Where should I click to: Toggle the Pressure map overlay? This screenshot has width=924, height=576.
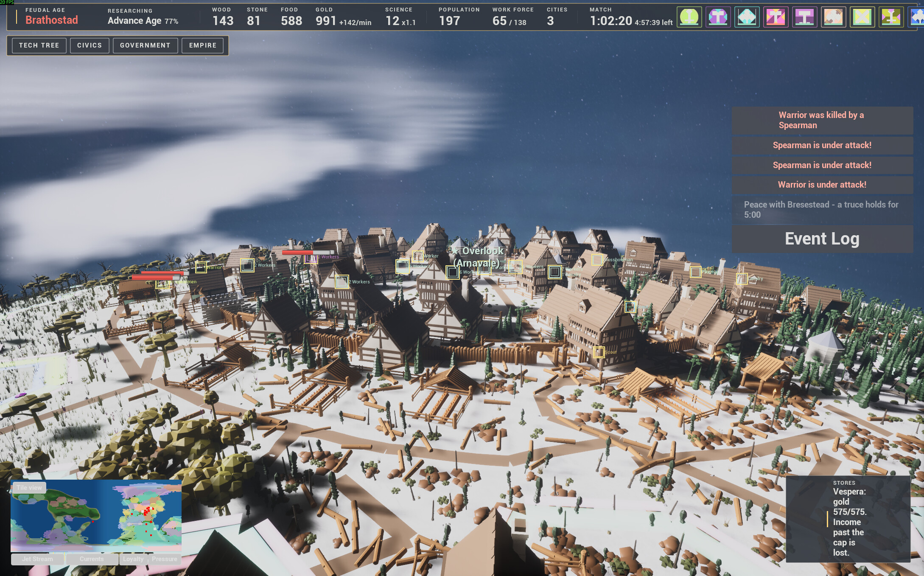point(165,559)
